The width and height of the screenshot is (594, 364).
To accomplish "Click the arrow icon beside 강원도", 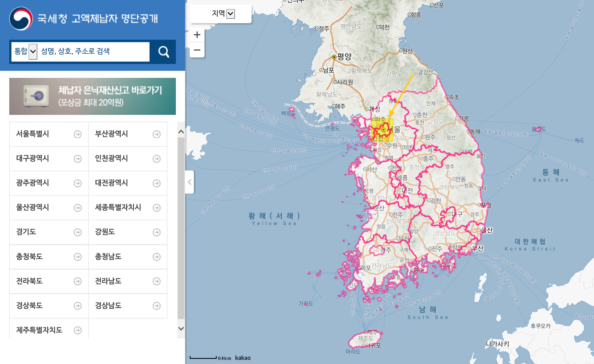I will tap(157, 232).
